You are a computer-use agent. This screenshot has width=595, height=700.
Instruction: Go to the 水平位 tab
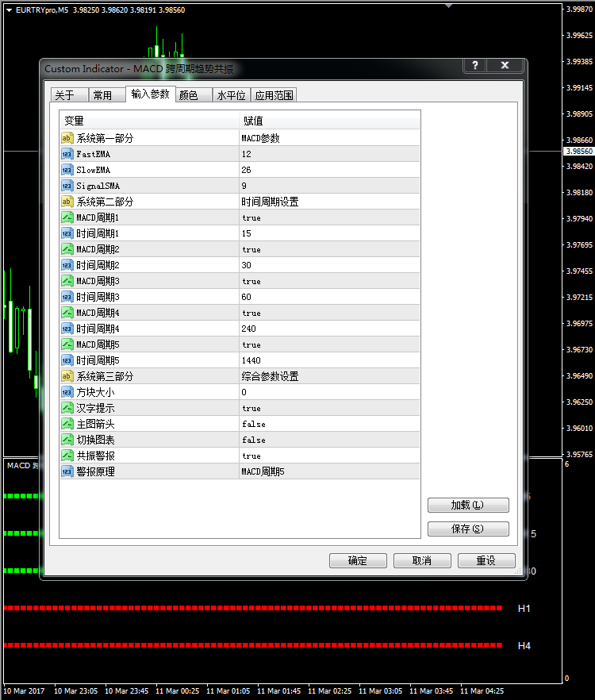(x=231, y=95)
